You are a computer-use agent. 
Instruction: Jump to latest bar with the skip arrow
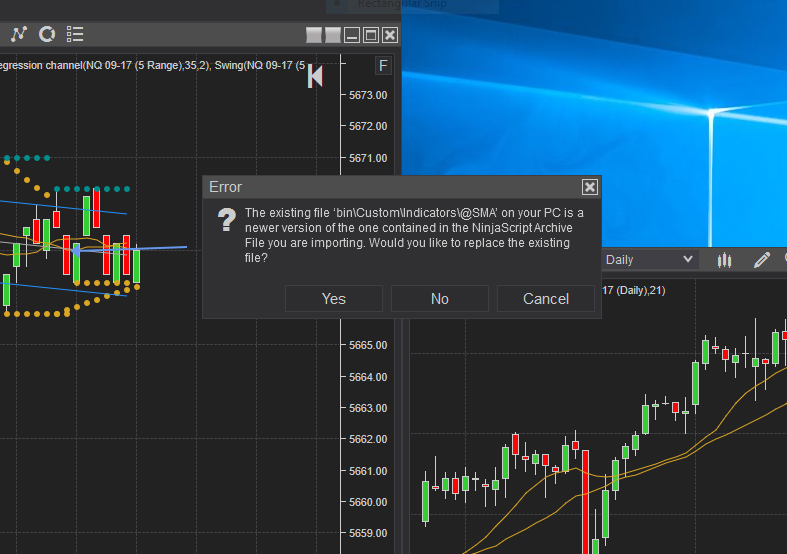pyautogui.click(x=315, y=76)
